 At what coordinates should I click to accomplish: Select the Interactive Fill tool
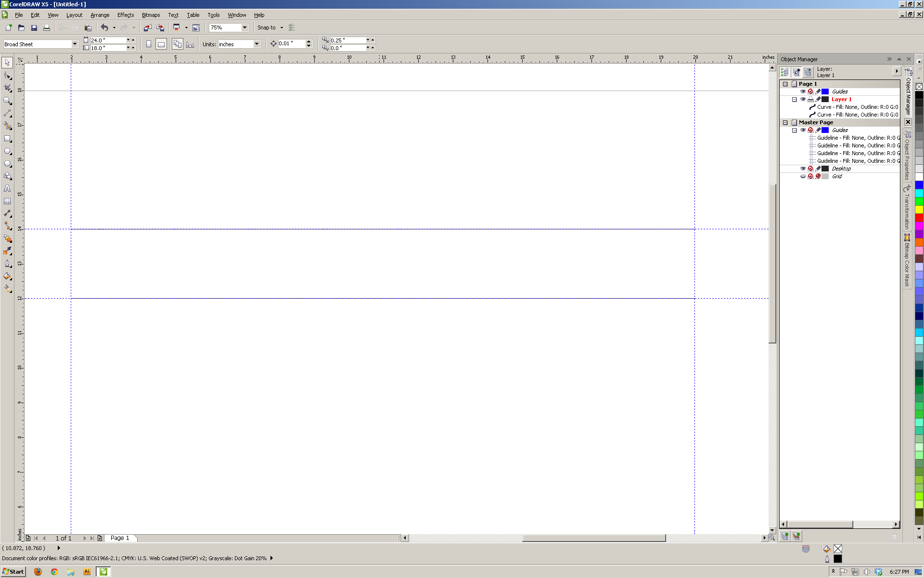[x=7, y=289]
